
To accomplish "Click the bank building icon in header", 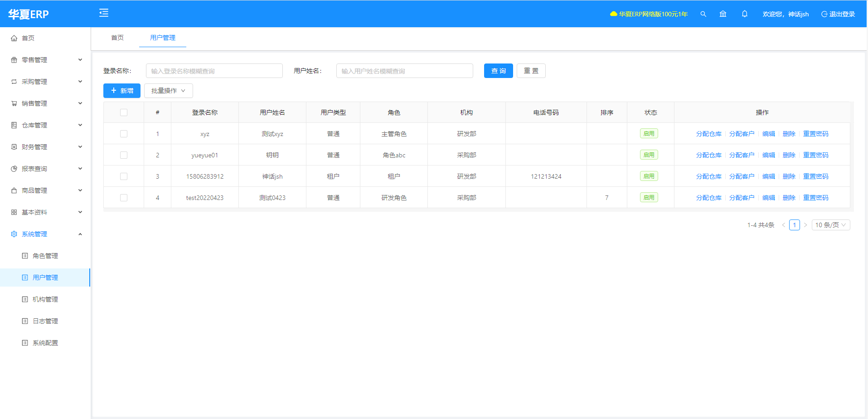I will (x=723, y=14).
